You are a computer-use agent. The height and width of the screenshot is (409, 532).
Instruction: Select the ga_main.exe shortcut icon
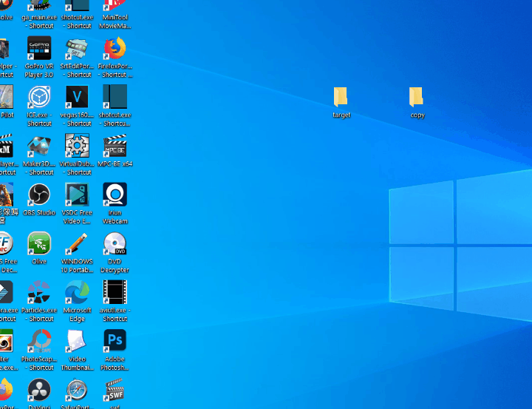click(x=39, y=6)
